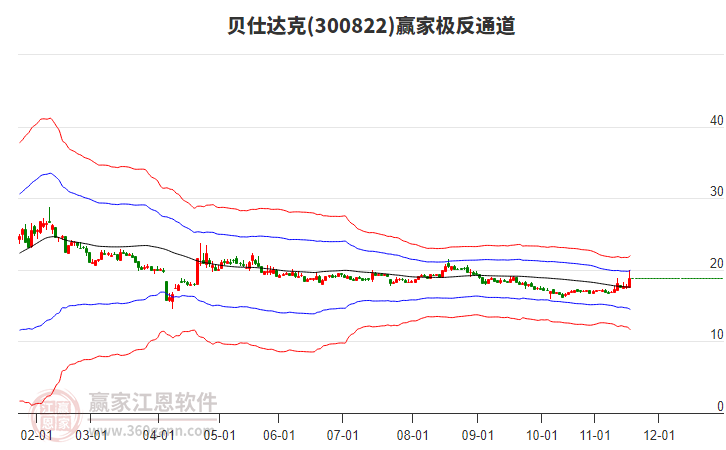726x450 pixels.
Task: Click the 40 price axis label
Action: tap(716, 120)
